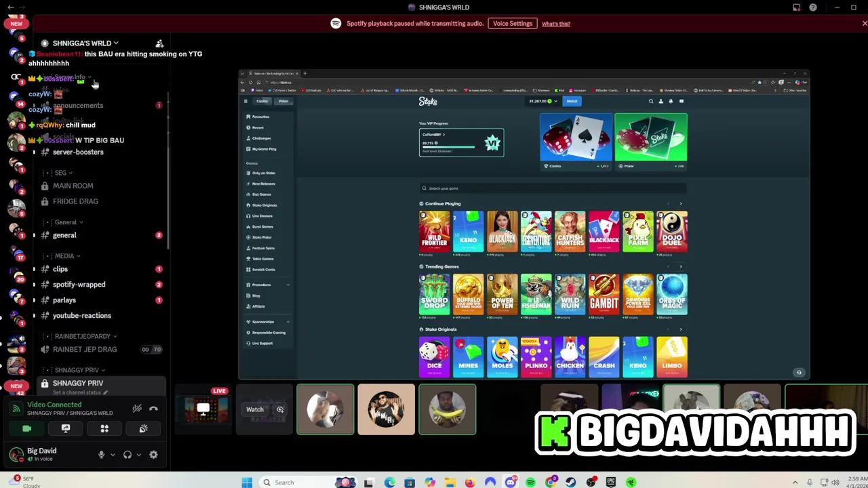
Task: Open the Wild Frontier game tile
Action: [x=434, y=231]
